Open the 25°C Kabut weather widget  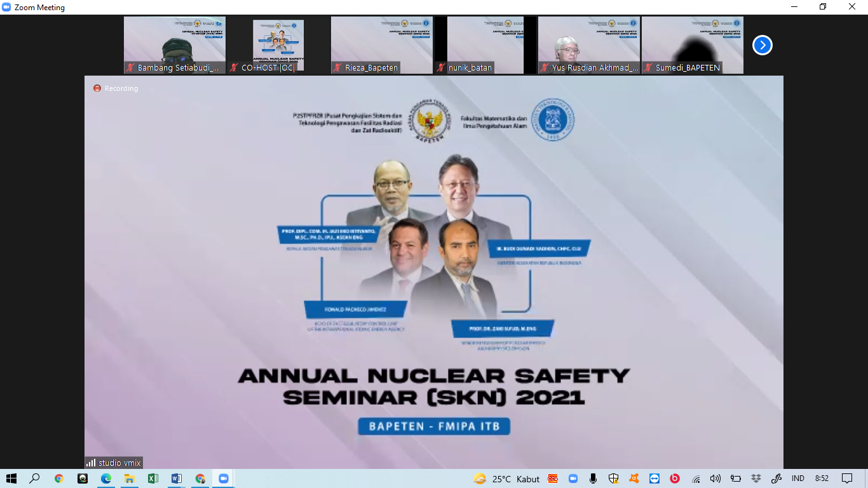506,478
